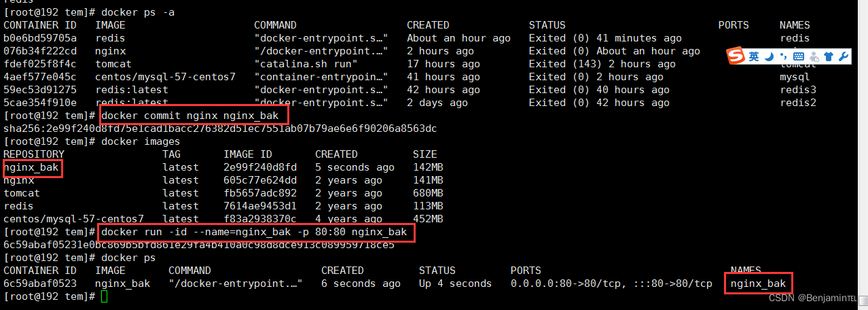
Task: Select container ID fdef025f8f4c
Action: 40,64
